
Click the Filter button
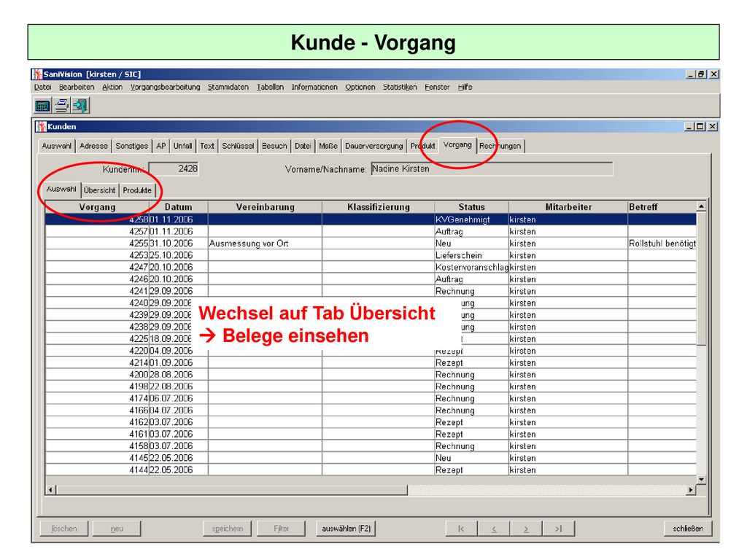coord(281,529)
